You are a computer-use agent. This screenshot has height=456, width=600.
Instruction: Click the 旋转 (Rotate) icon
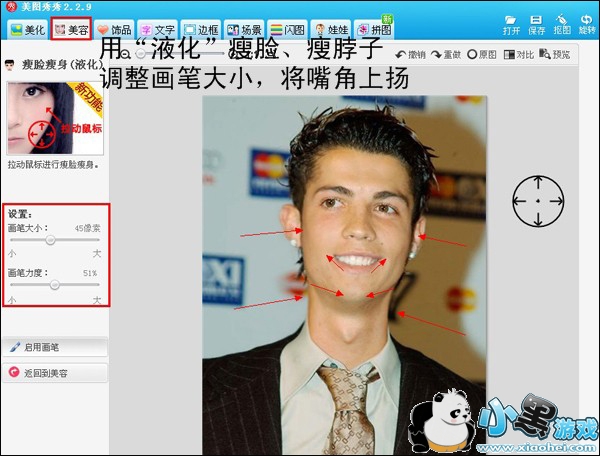point(587,24)
